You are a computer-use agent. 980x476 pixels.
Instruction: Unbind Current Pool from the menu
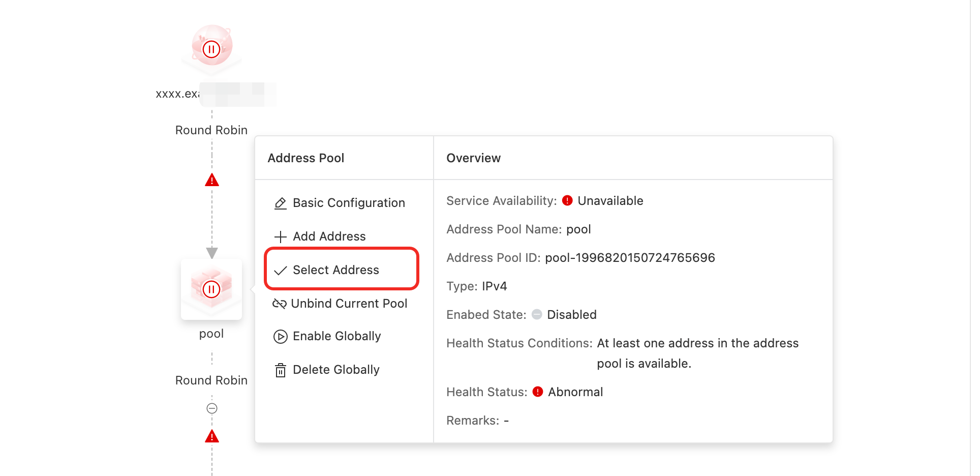pyautogui.click(x=340, y=304)
